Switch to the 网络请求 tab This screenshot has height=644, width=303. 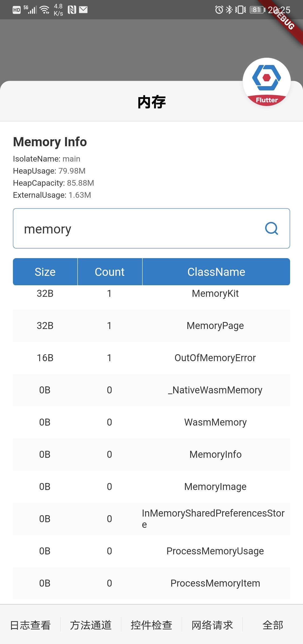click(x=212, y=625)
